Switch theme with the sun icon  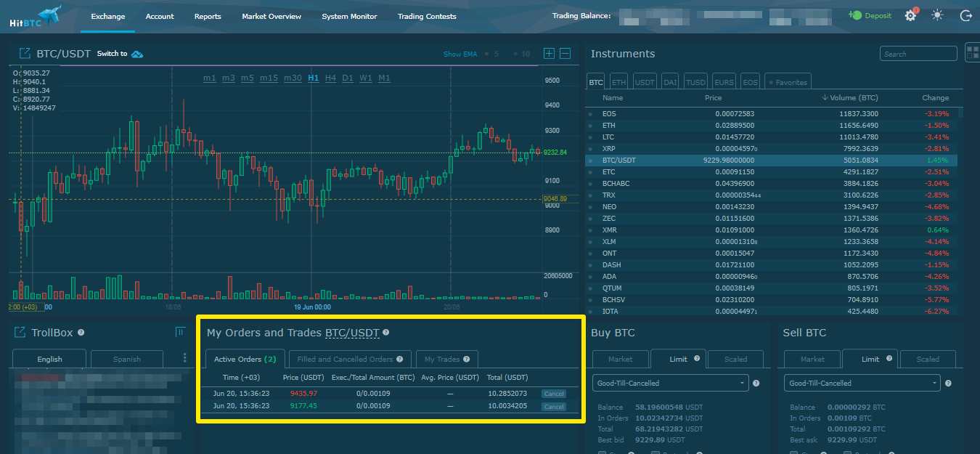[938, 15]
